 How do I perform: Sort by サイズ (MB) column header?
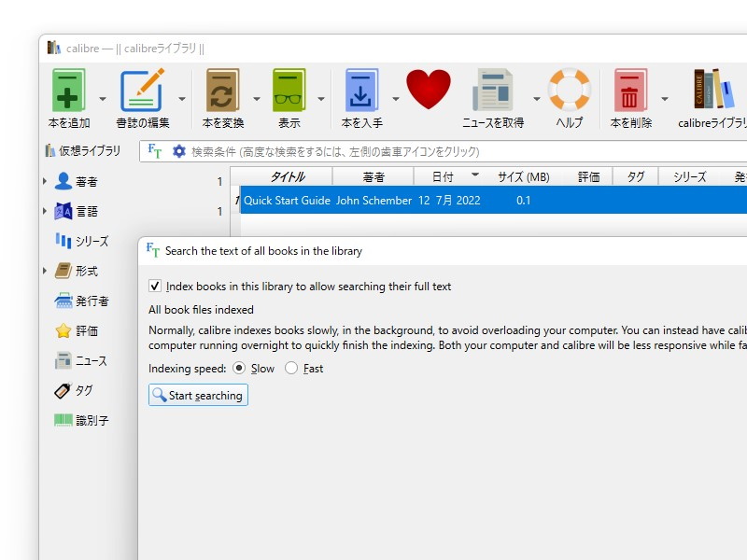pos(523,177)
